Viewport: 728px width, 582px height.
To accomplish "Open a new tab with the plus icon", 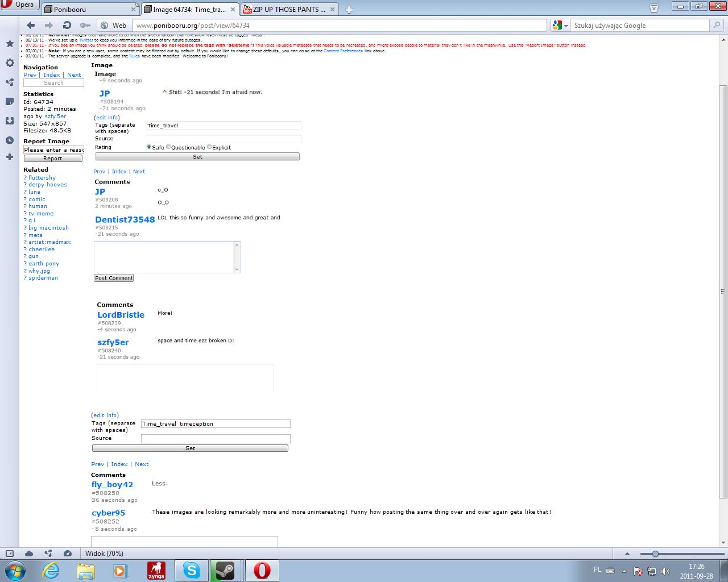I will (x=349, y=9).
